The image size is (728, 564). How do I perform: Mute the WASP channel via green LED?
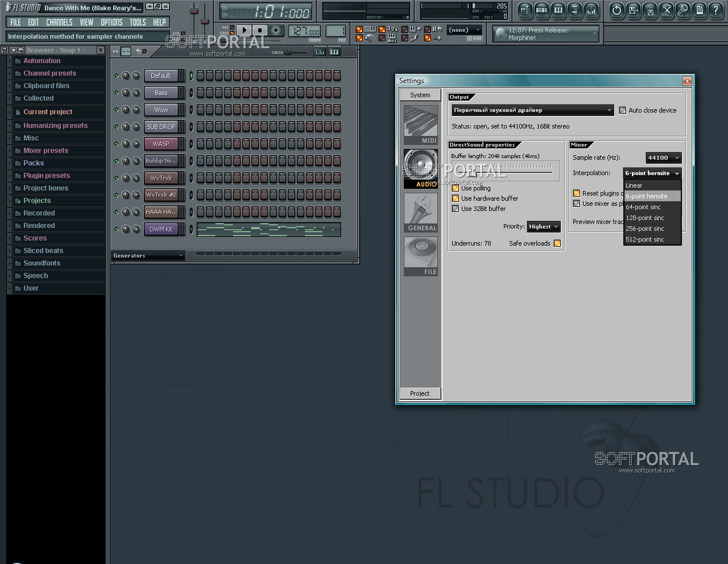[117, 144]
